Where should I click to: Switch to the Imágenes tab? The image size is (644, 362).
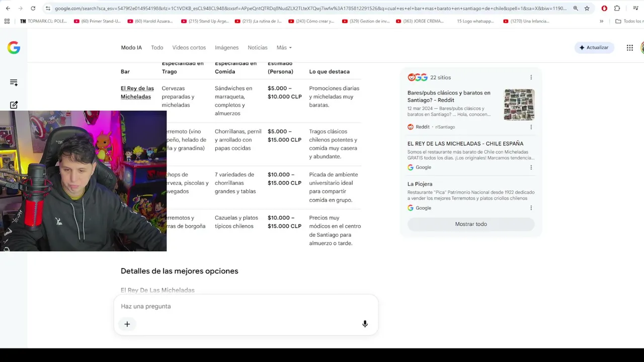[x=227, y=48]
